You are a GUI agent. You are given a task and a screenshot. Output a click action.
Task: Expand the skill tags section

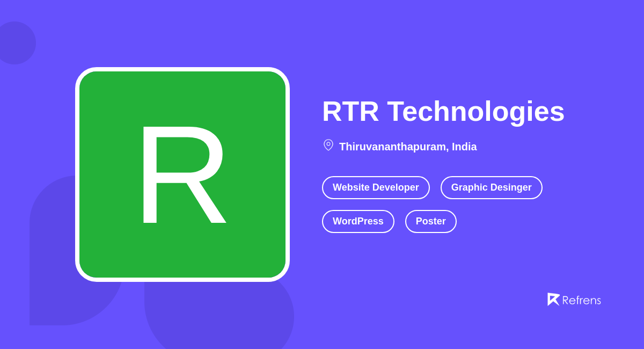tap(432, 204)
